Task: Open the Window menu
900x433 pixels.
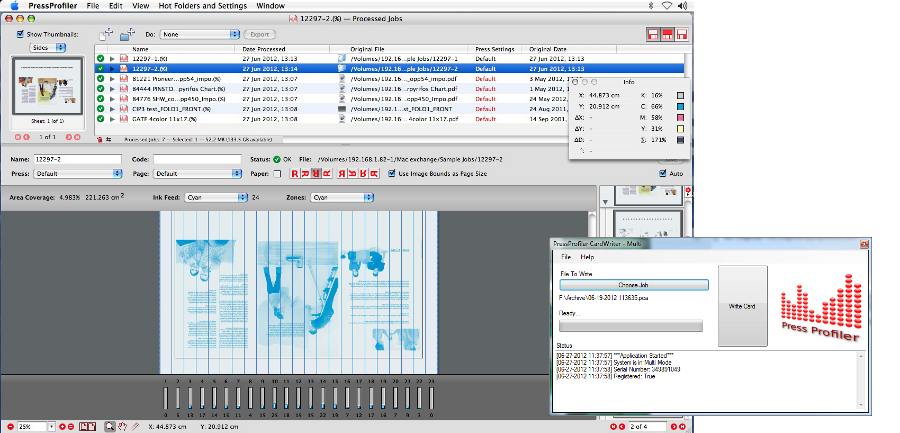Action: 270,6
